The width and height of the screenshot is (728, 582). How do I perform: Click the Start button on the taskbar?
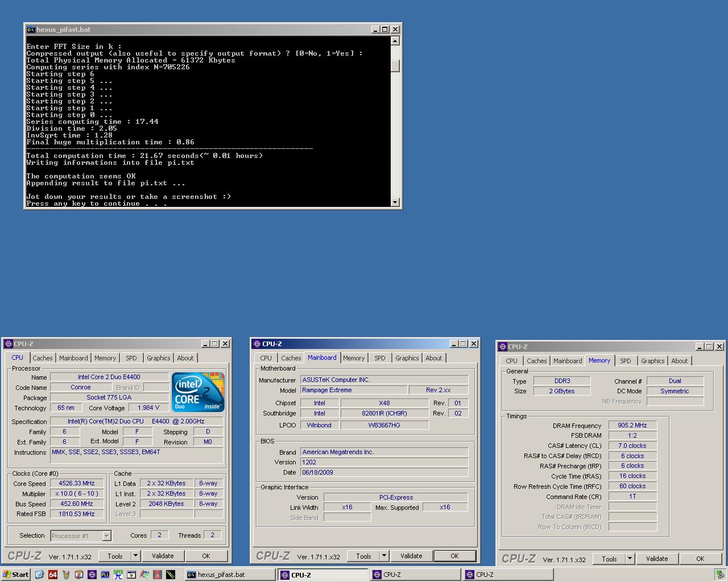tap(15, 575)
